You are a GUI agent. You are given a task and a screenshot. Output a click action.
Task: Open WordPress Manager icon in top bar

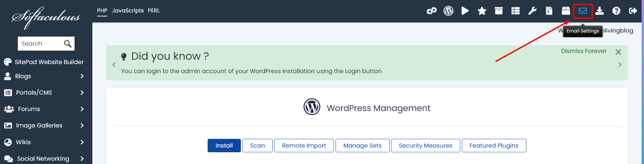point(448,11)
